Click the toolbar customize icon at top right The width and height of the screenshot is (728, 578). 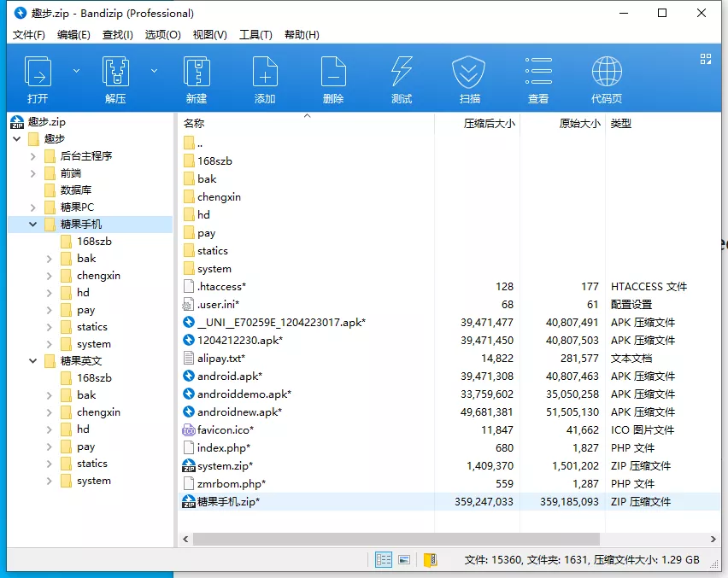pos(705,60)
